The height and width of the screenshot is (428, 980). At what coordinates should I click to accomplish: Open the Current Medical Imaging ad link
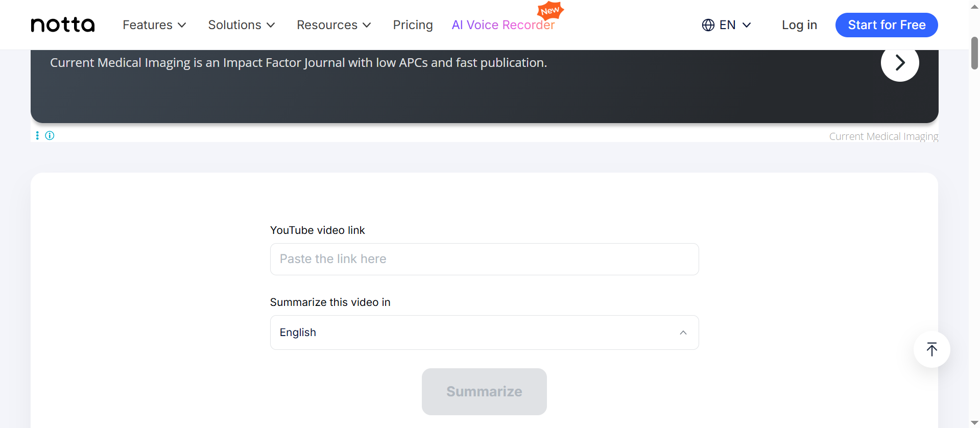[883, 136]
